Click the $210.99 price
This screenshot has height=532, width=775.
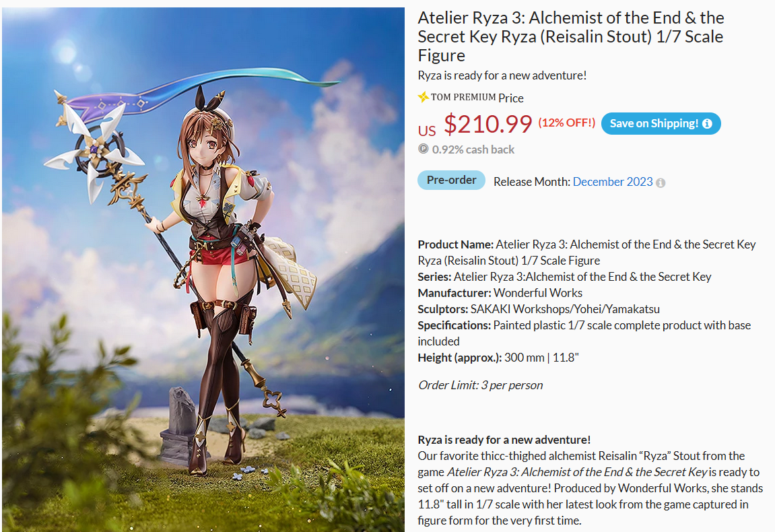pyautogui.click(x=488, y=124)
